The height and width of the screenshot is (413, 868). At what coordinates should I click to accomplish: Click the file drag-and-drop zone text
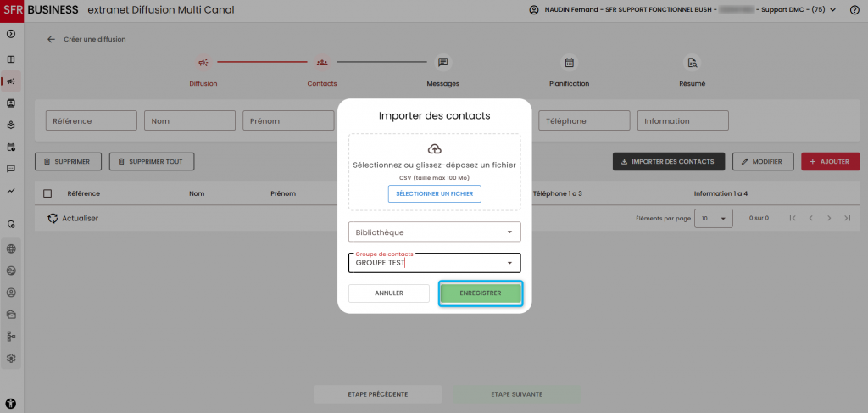point(435,165)
